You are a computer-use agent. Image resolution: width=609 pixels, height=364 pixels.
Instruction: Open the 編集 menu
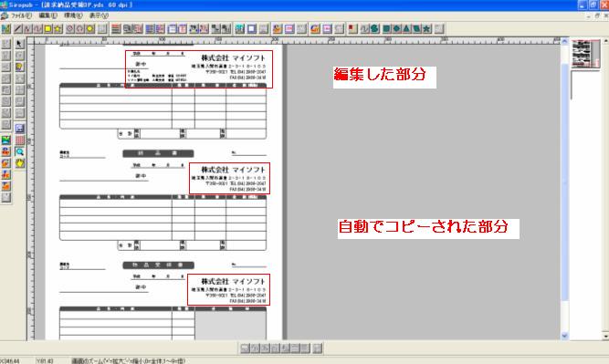[x=47, y=16]
